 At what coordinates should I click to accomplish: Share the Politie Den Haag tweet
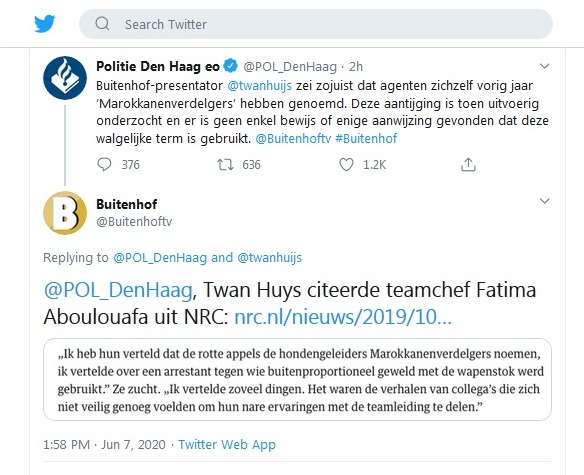[468, 164]
